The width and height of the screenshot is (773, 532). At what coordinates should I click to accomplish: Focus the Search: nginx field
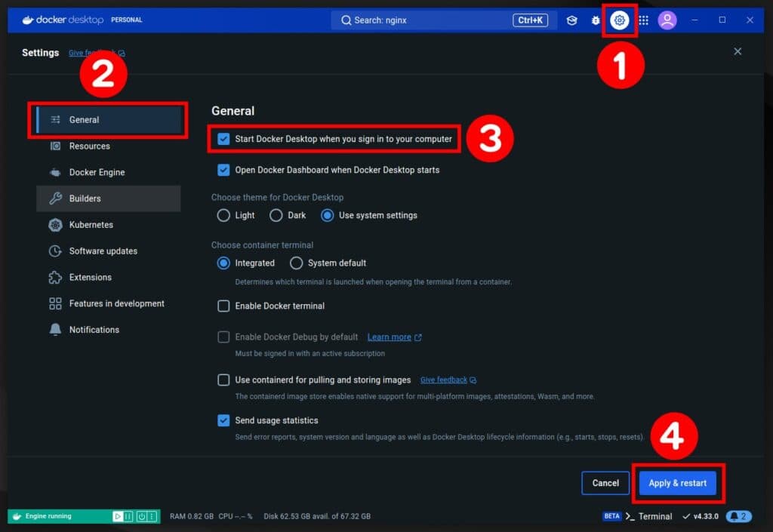click(x=444, y=20)
